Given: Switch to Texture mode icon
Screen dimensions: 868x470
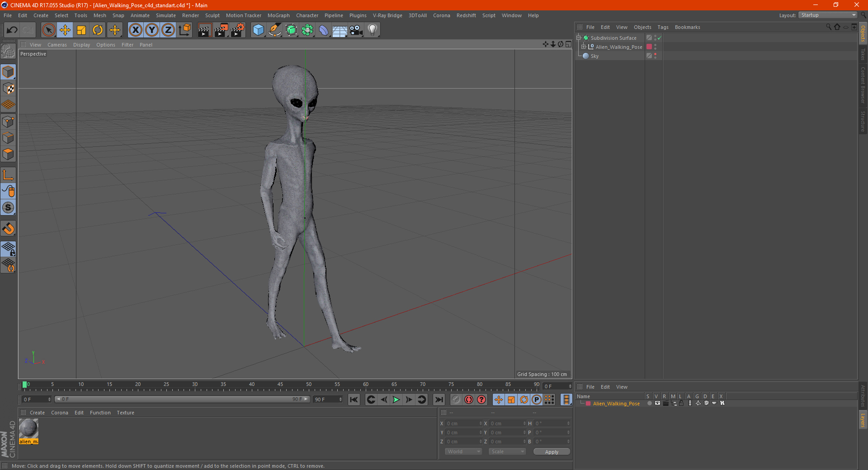Looking at the screenshot, I should pyautogui.click(x=8, y=88).
